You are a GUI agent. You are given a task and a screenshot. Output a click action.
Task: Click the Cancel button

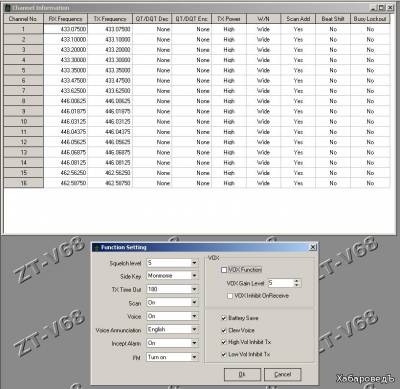pyautogui.click(x=283, y=374)
